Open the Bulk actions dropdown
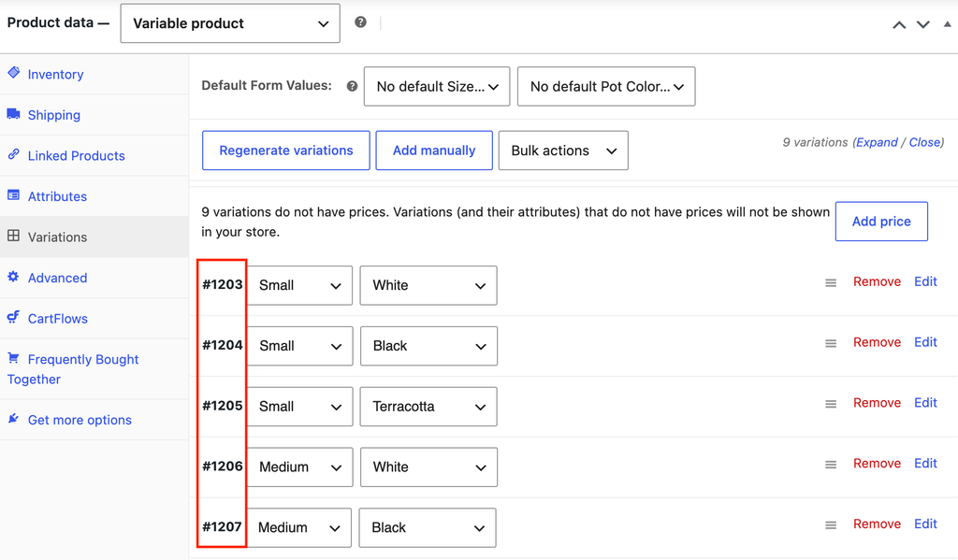Screen dimensions: 958x560 point(563,151)
